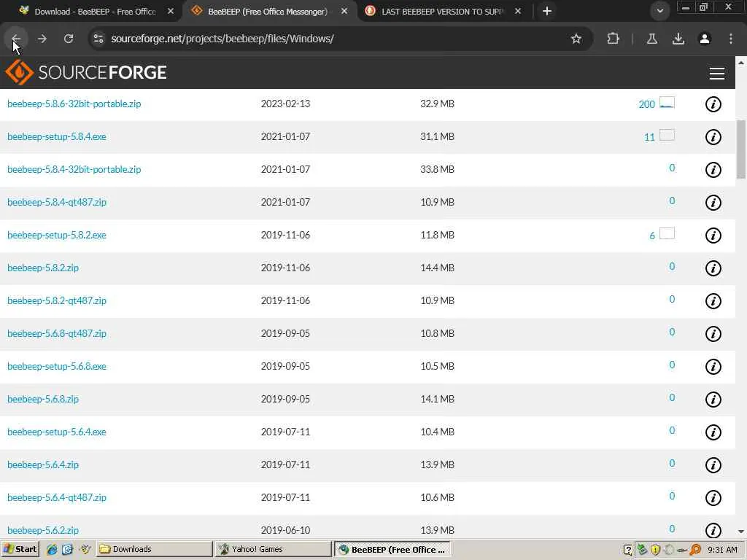747x560 pixels.
Task: Switch to the Downloads taskbar window
Action: [155, 549]
